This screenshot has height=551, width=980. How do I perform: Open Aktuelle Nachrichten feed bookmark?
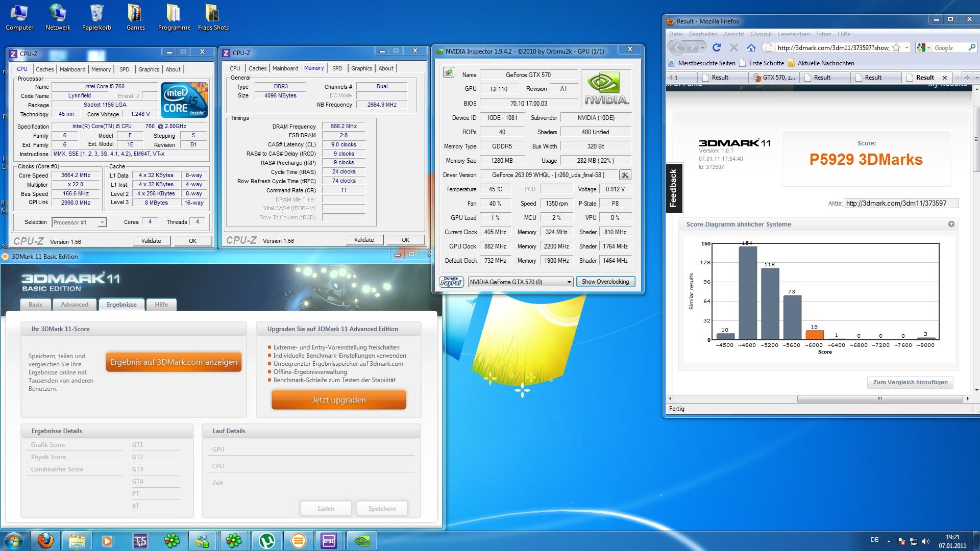click(821, 63)
